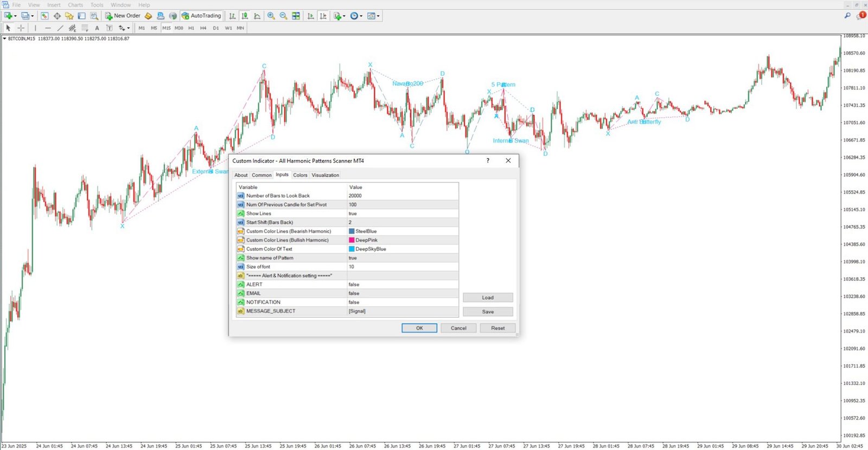
Task: Open the new chart dropdown arrow
Action: click(x=15, y=16)
